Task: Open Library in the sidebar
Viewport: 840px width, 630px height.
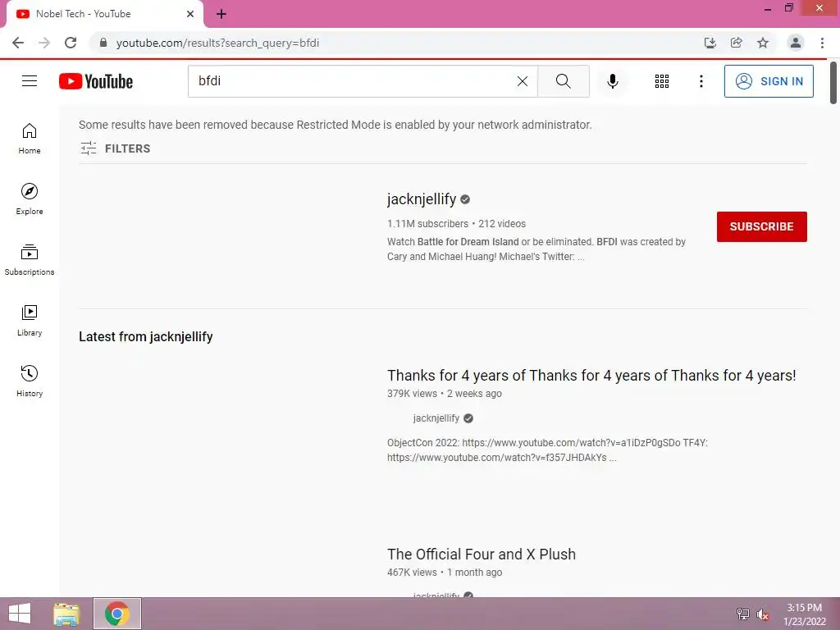Action: (30, 321)
